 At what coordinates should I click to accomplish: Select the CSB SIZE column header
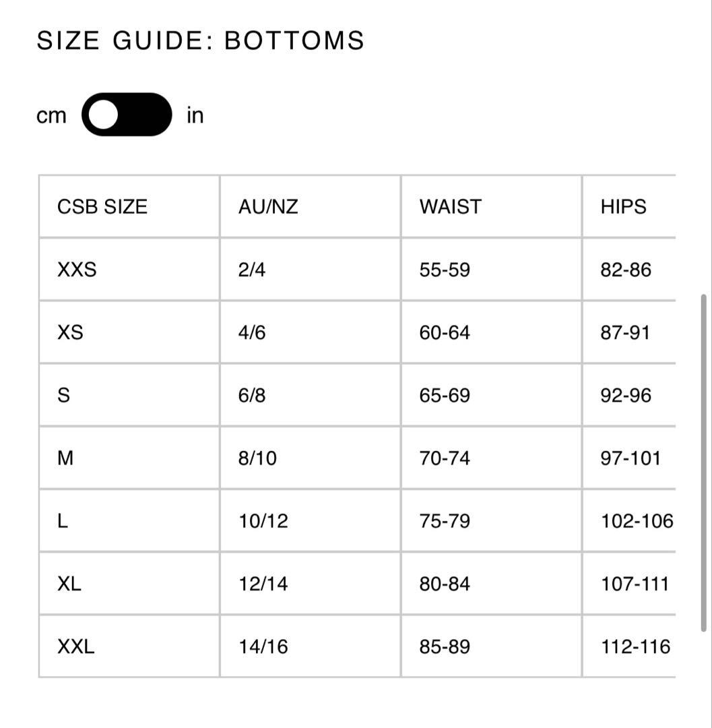pyautogui.click(x=102, y=207)
